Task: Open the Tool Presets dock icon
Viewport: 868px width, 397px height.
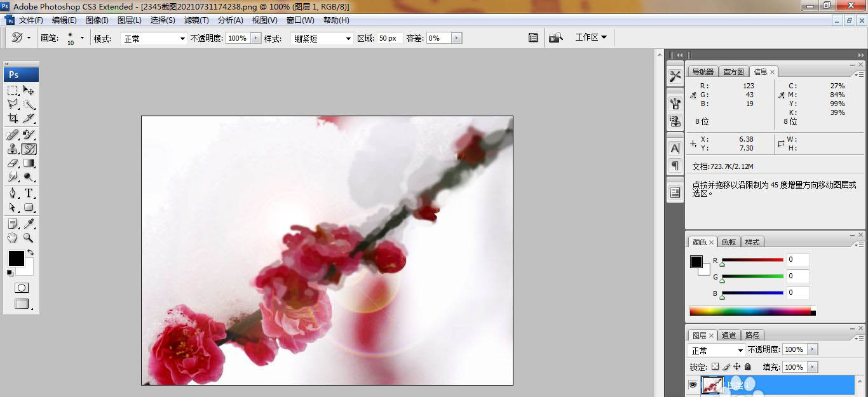Action: [675, 76]
